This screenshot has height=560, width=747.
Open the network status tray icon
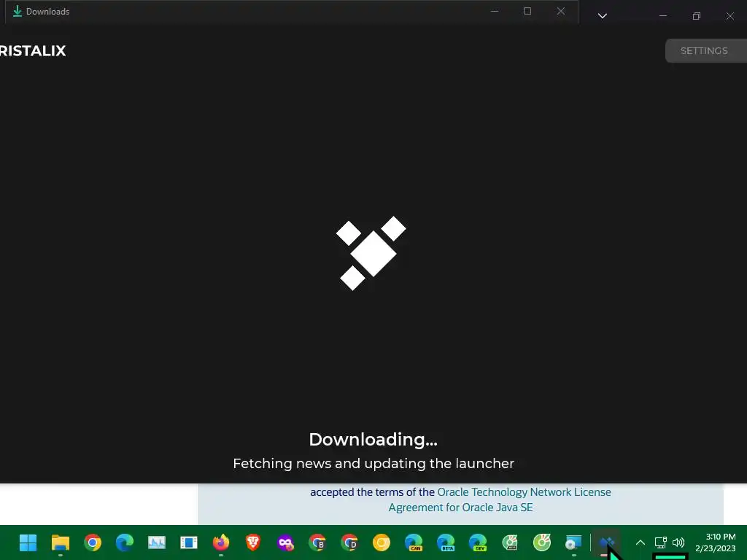click(x=661, y=542)
